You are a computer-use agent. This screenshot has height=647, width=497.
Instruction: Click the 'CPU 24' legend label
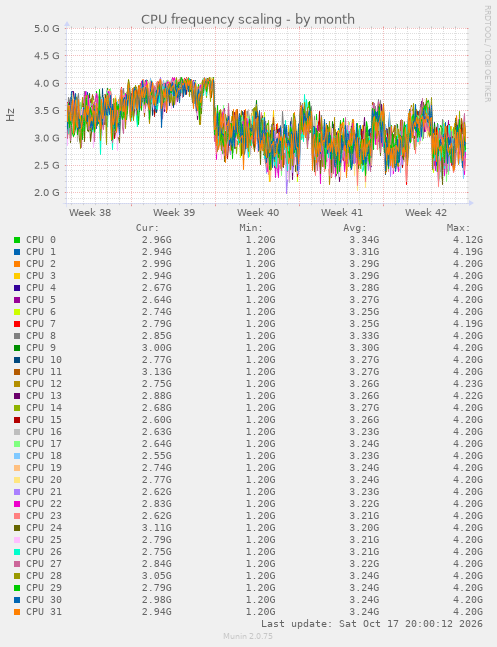(x=44, y=527)
